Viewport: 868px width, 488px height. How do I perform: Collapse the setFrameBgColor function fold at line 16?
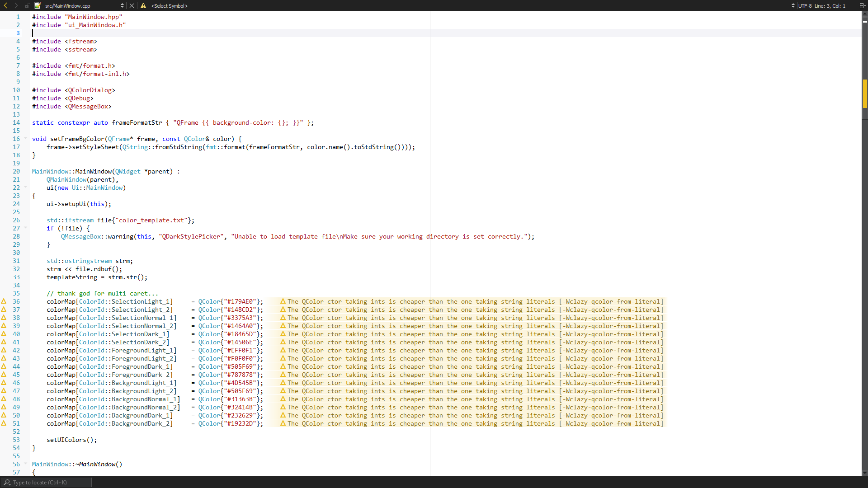coord(26,138)
